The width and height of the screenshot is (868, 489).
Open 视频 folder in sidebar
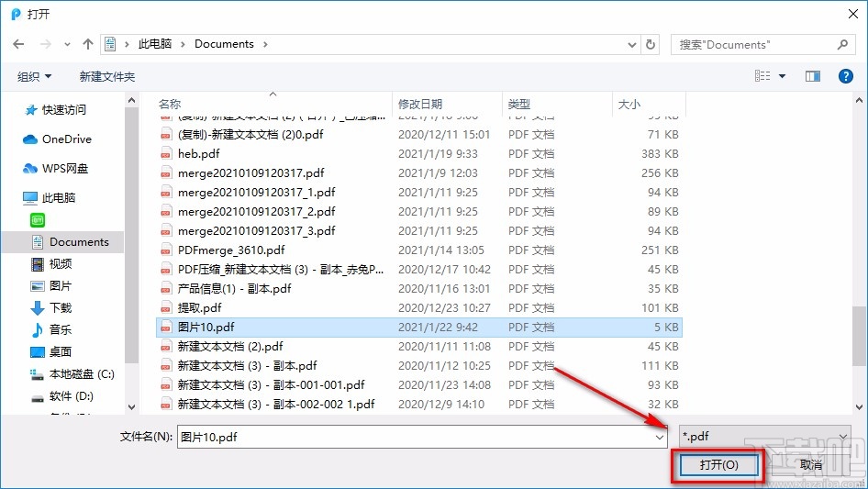[51, 264]
